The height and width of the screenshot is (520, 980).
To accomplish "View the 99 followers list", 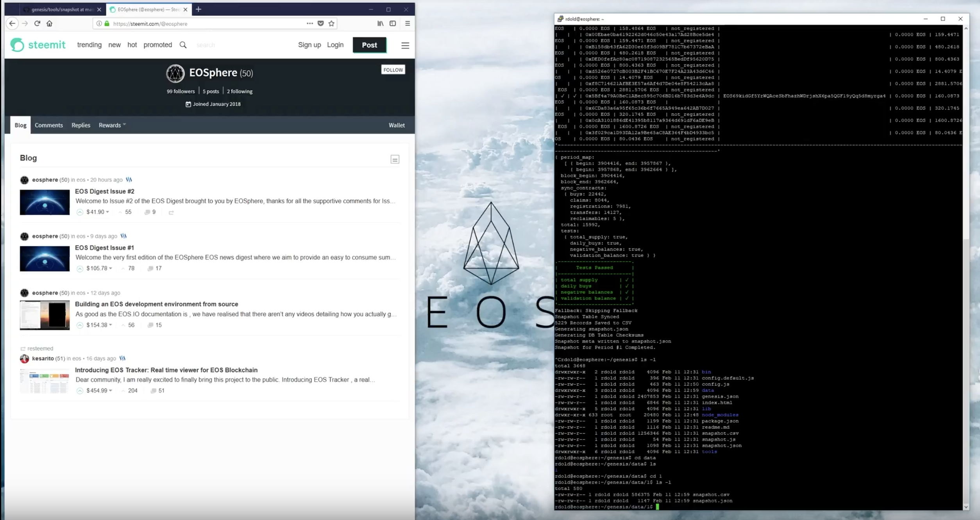I will (x=181, y=91).
